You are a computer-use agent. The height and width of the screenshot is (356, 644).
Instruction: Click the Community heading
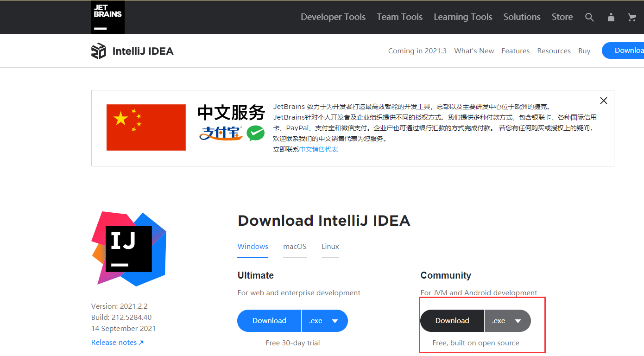(x=446, y=275)
